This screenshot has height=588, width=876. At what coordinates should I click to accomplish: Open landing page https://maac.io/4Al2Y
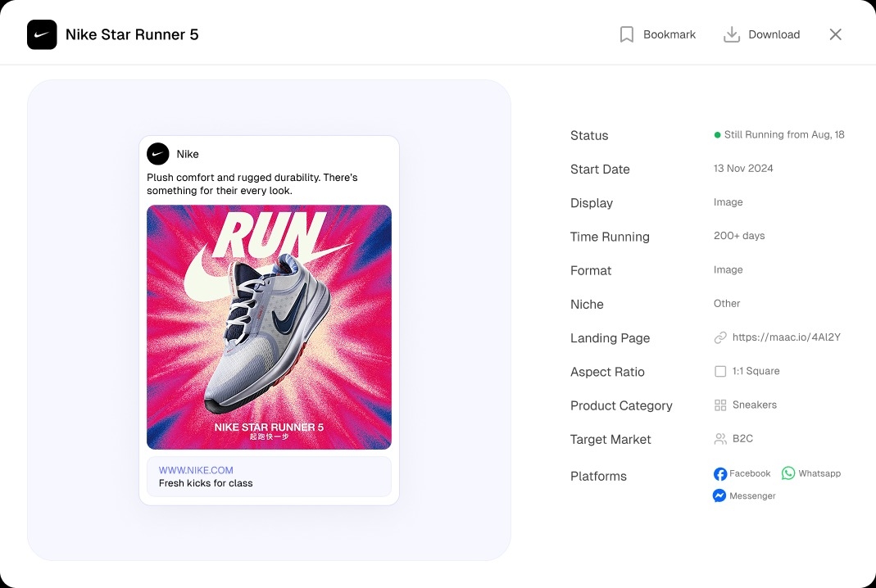tap(786, 337)
